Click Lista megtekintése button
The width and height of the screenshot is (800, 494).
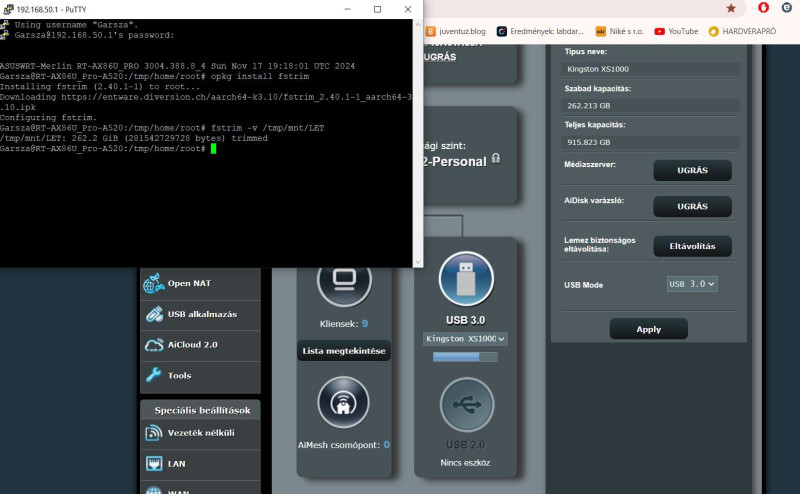click(x=344, y=351)
